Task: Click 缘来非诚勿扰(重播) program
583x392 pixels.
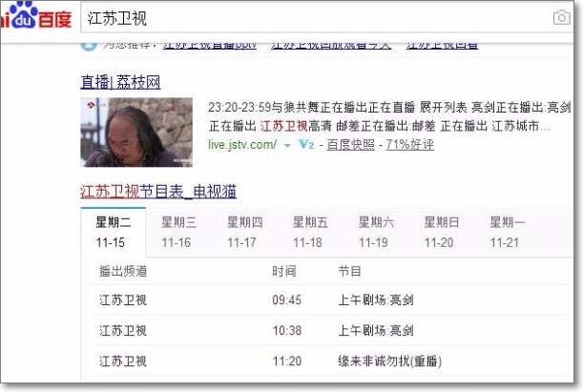Action: 390,361
